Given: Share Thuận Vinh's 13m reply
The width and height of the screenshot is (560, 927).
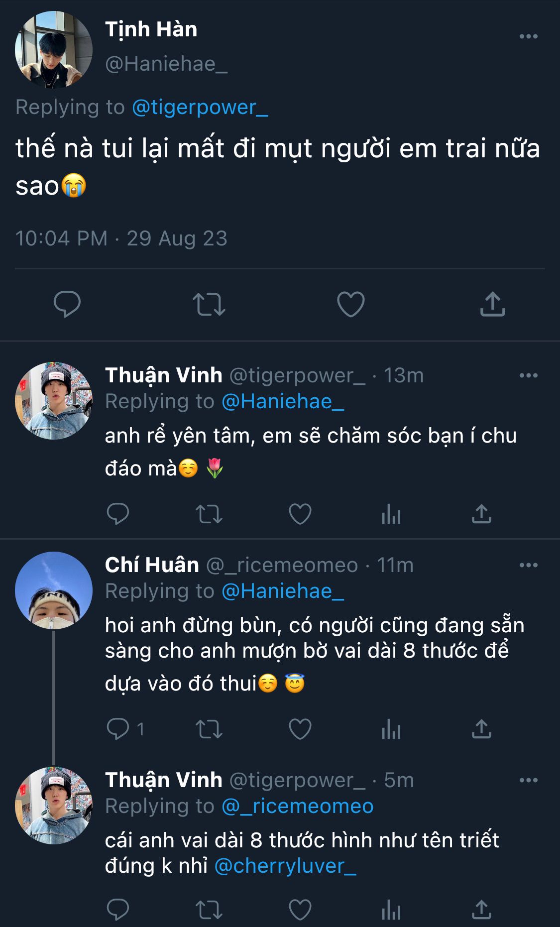Looking at the screenshot, I should pyautogui.click(x=481, y=514).
